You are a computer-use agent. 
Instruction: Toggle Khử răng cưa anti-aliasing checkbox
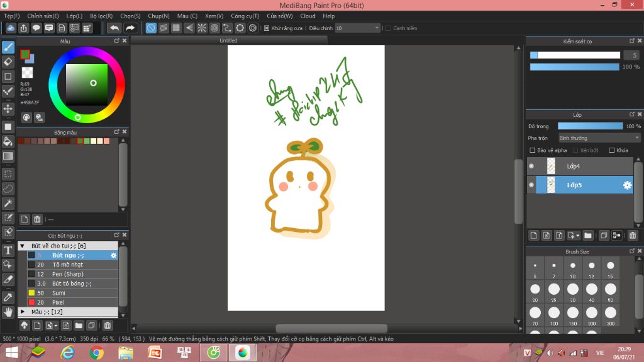pos(267,28)
